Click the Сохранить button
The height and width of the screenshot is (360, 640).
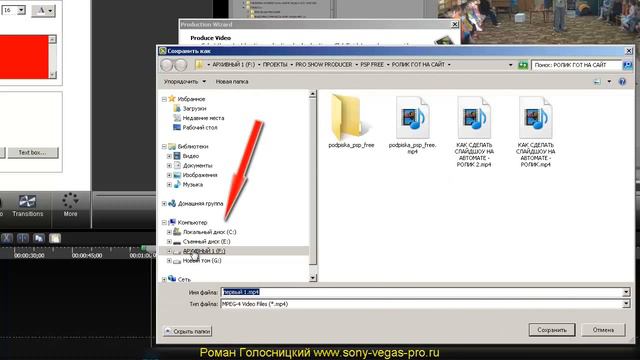pyautogui.click(x=552, y=330)
